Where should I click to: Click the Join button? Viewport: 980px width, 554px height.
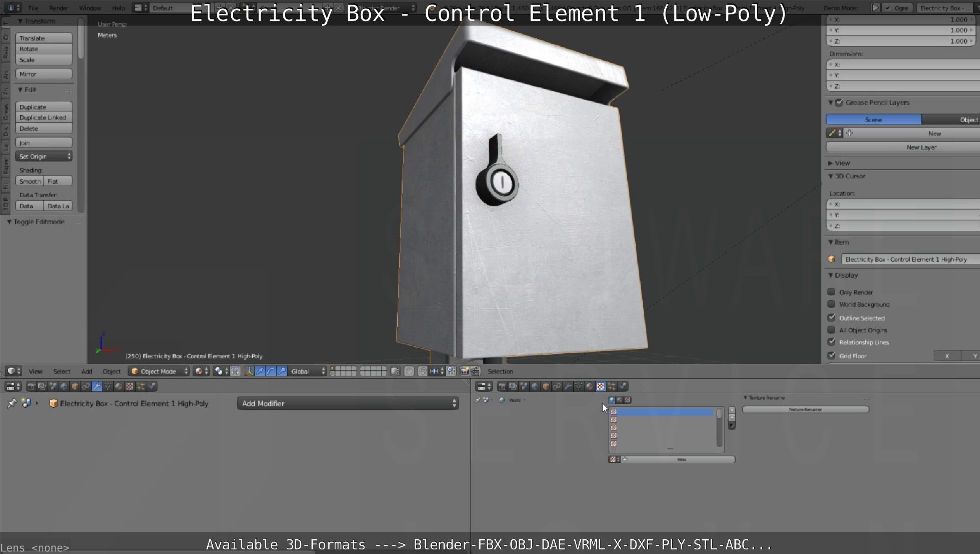(x=44, y=143)
